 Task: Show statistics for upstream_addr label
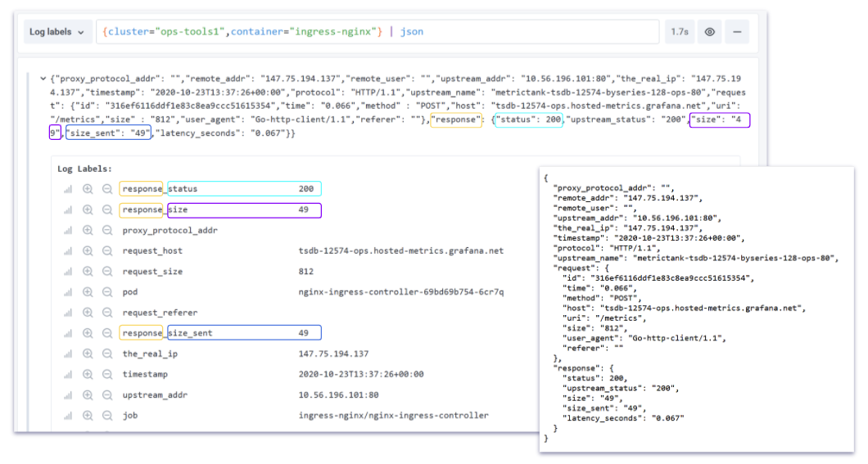pos(68,394)
